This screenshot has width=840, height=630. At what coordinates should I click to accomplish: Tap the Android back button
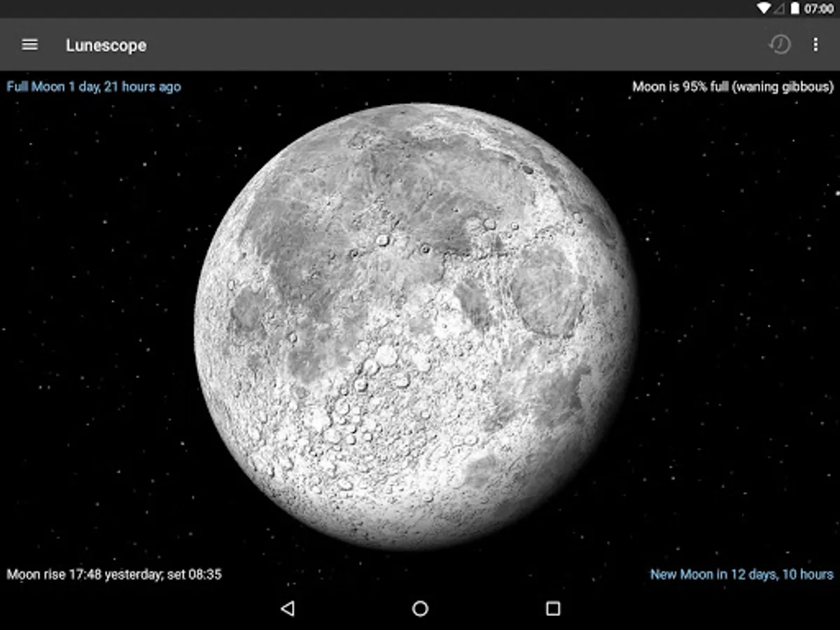click(287, 608)
